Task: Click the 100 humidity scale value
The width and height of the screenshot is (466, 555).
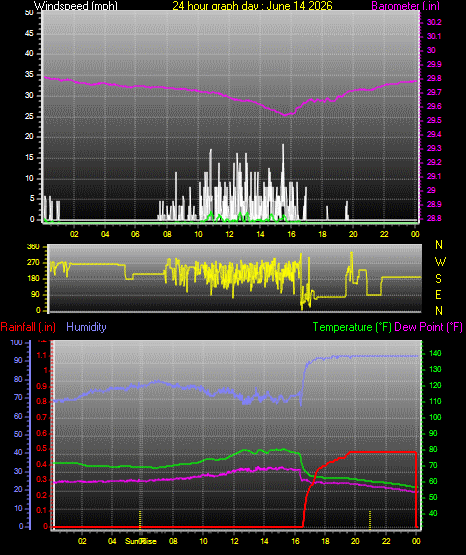Action: coord(17,342)
